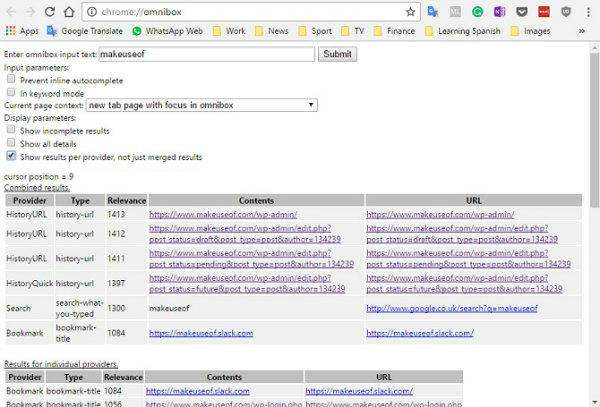Image resolution: width=600 pixels, height=407 pixels.
Task: Bookmark this page with star icon
Action: [410, 12]
